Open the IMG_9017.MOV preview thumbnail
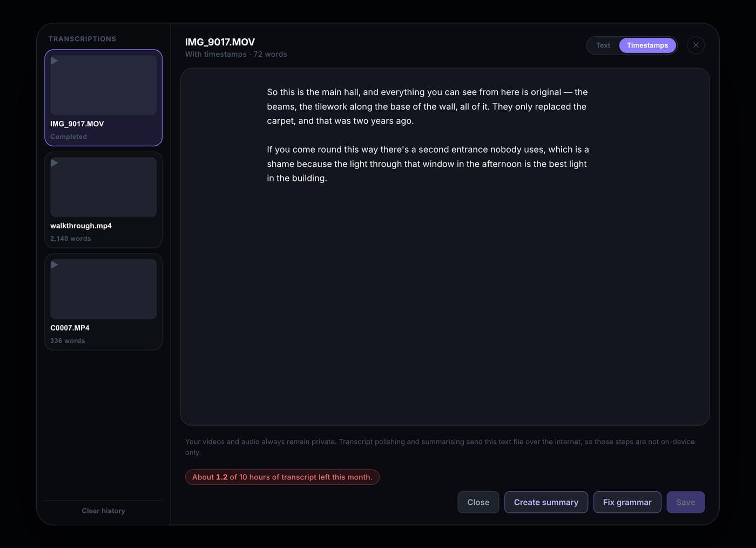Screen dimensions: 756x548 coord(104,85)
